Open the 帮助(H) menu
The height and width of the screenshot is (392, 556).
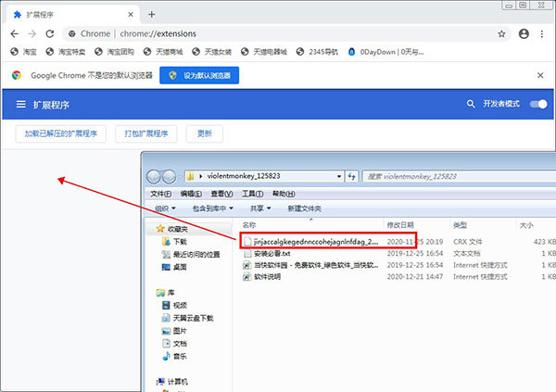(x=284, y=194)
